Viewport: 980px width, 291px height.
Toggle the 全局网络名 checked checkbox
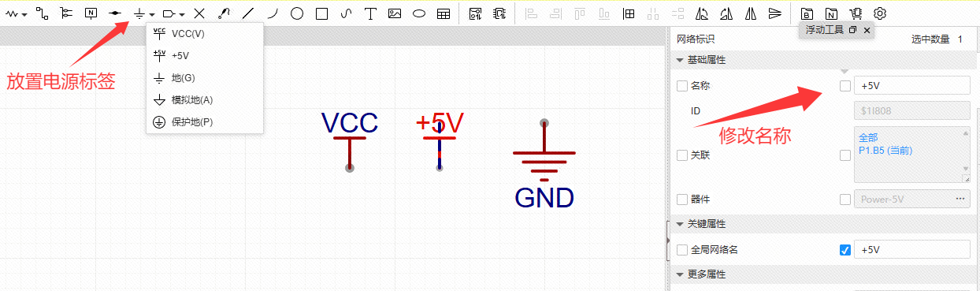845,250
